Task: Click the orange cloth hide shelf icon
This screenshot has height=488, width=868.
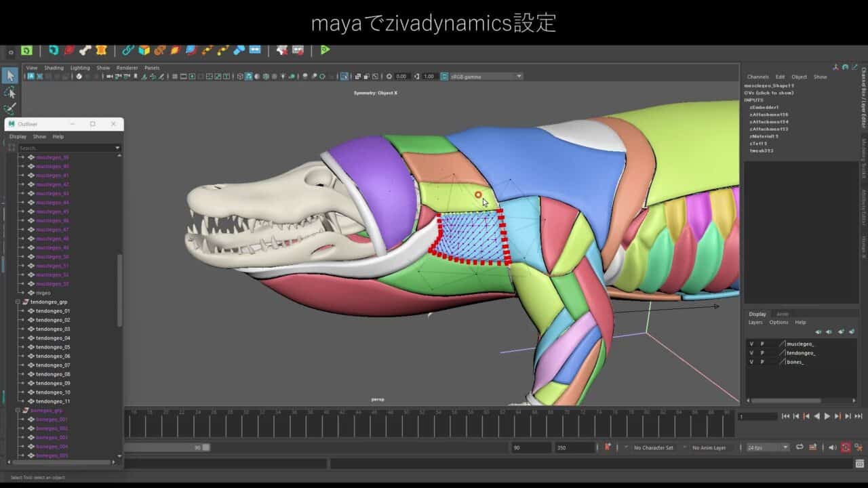Action: pyautogui.click(x=101, y=50)
